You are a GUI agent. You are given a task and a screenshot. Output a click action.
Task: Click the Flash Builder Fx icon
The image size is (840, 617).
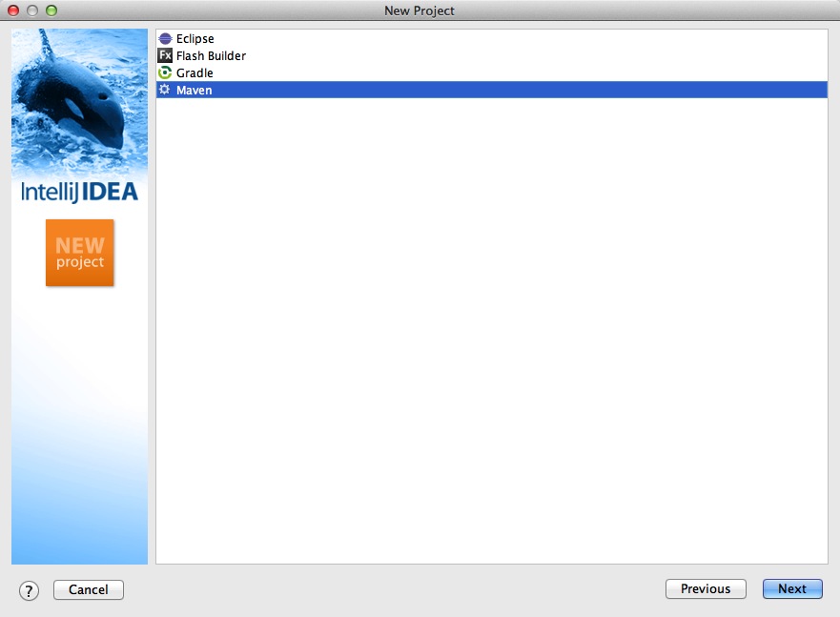[165, 56]
